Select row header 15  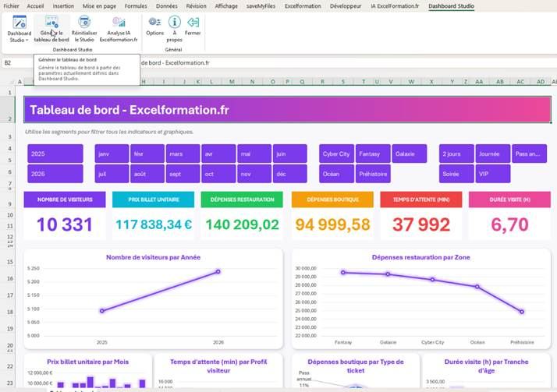[10, 262]
